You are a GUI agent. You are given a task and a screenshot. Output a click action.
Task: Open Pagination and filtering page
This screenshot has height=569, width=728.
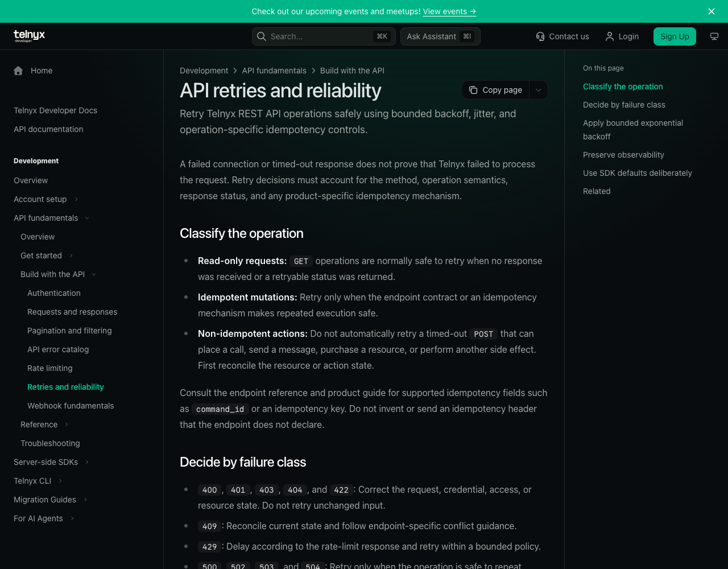(69, 331)
